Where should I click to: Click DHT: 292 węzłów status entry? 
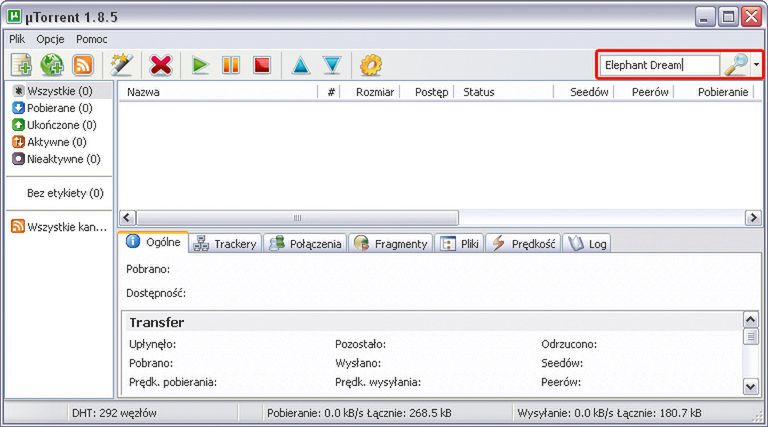pyautogui.click(x=114, y=413)
